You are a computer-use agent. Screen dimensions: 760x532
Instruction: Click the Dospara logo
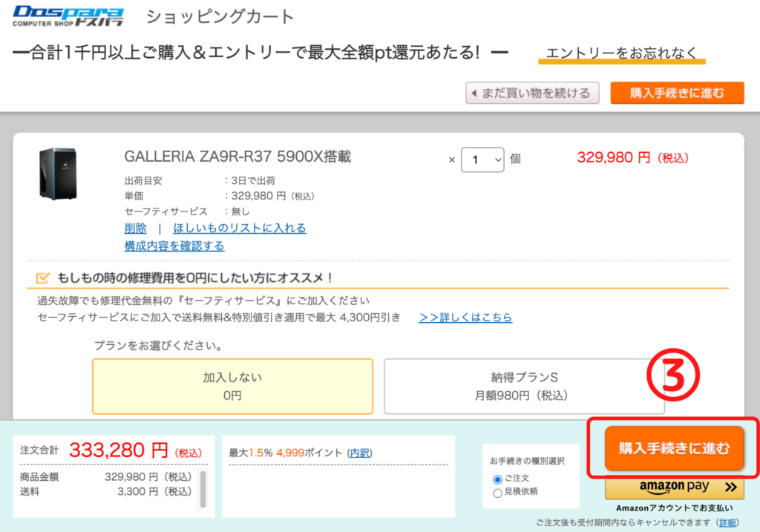click(68, 17)
